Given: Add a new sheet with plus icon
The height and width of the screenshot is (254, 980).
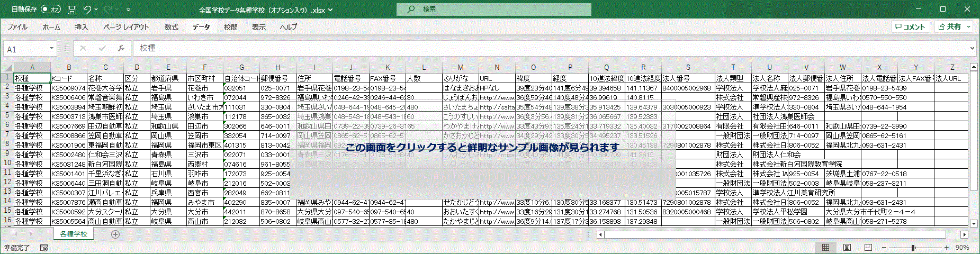Looking at the screenshot, I should point(115,234).
